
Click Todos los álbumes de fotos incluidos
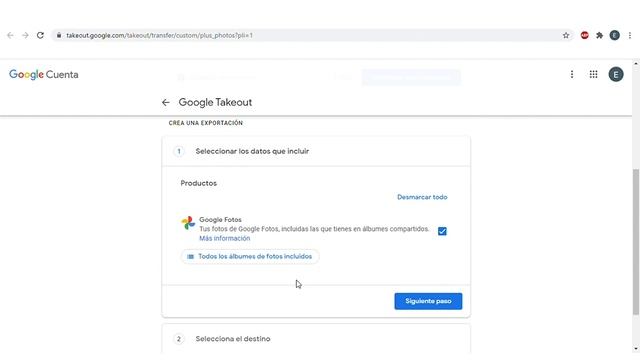click(250, 257)
